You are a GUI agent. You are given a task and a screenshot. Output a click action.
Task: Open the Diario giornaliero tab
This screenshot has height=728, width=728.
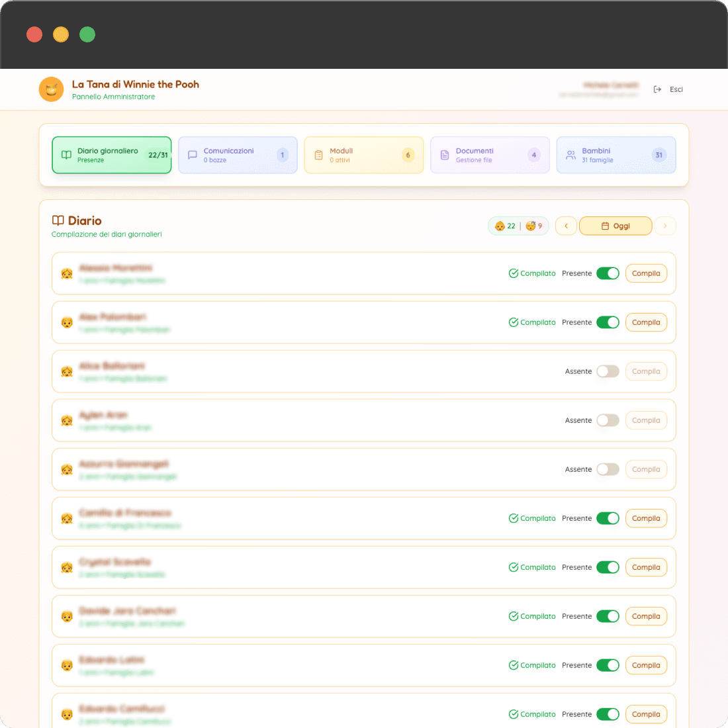pyautogui.click(x=112, y=155)
